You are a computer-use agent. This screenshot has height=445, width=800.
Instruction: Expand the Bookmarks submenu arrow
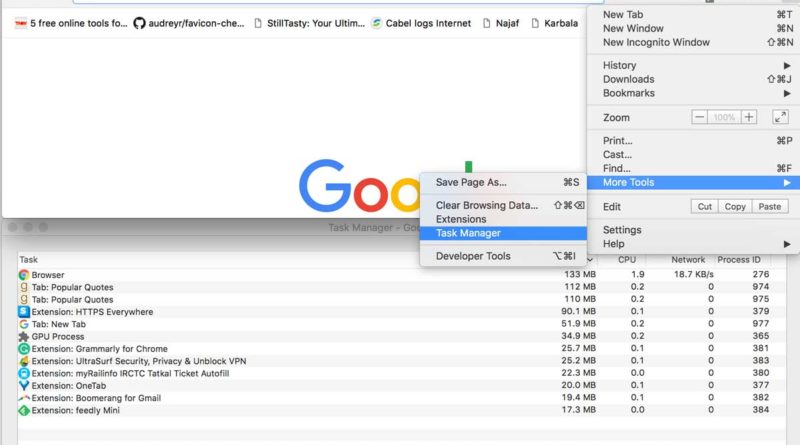click(787, 93)
